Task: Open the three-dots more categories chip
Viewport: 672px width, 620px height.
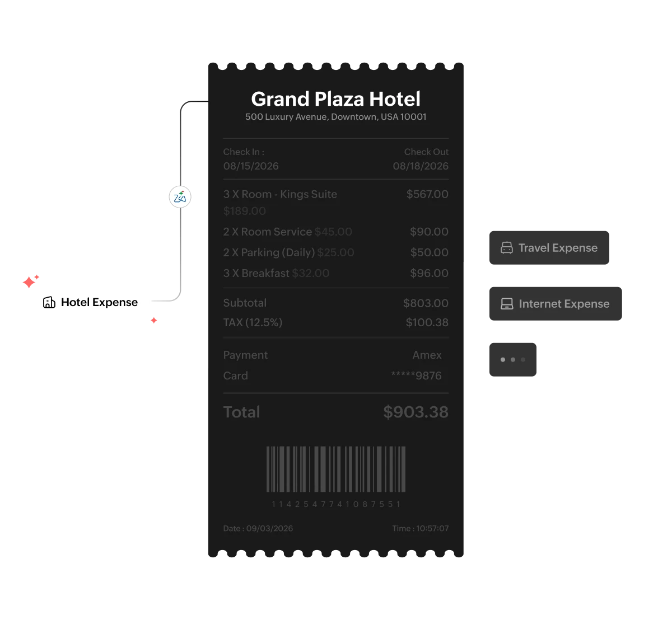Action: point(513,360)
